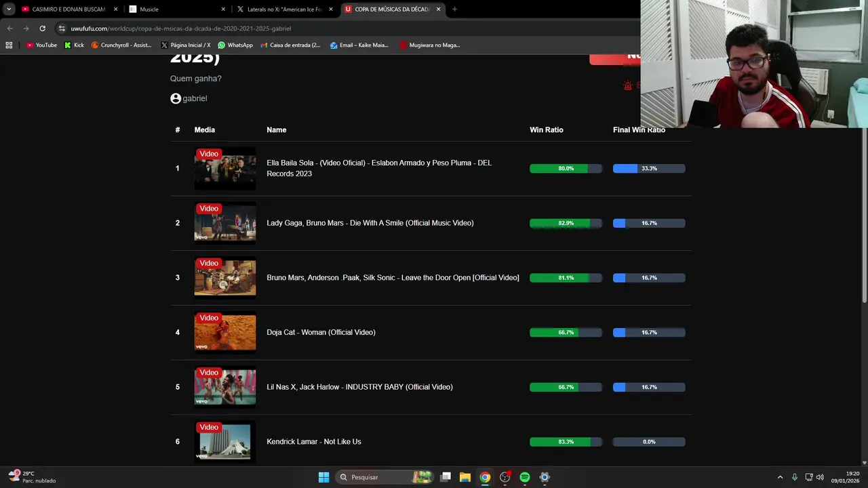Viewport: 868px width, 488px height.
Task: Open the Not Like Us thumbnail
Action: pos(225,441)
